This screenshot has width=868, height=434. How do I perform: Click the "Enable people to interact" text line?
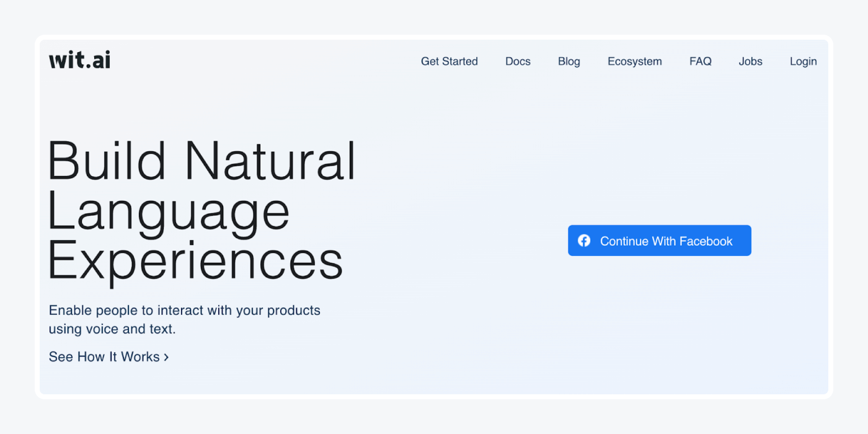click(x=184, y=310)
